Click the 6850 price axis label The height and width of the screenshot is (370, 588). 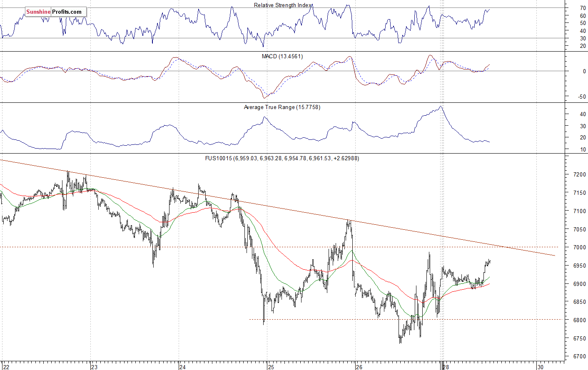coord(579,302)
